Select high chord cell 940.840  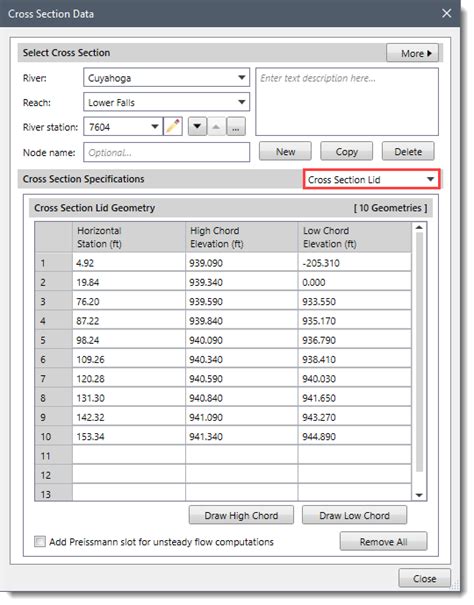point(242,398)
